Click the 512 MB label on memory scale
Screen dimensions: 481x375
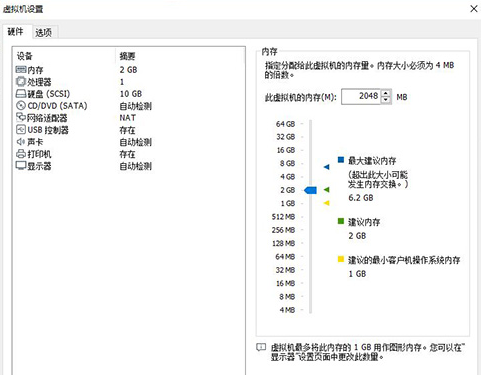coord(283,217)
